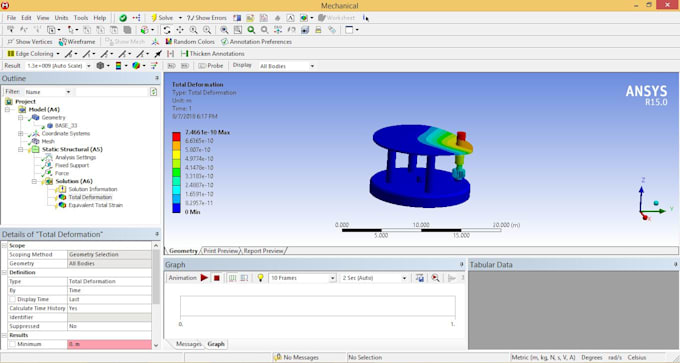
Task: Click the Random Colors icon
Action: (169, 42)
